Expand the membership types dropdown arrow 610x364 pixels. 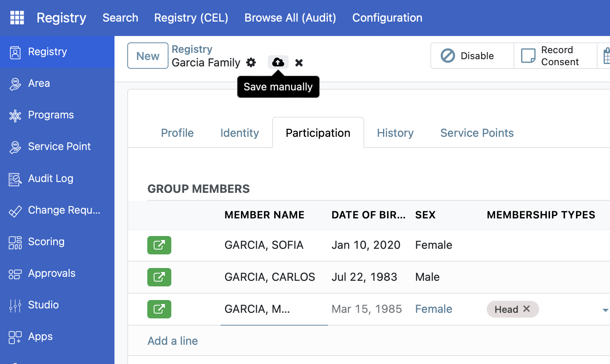[x=605, y=310]
